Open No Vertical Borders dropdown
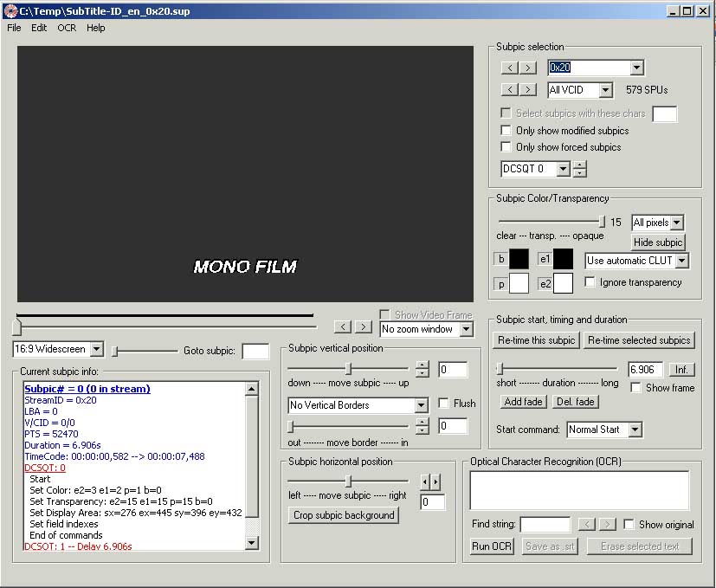Screen dimensions: 716x588 pos(421,404)
